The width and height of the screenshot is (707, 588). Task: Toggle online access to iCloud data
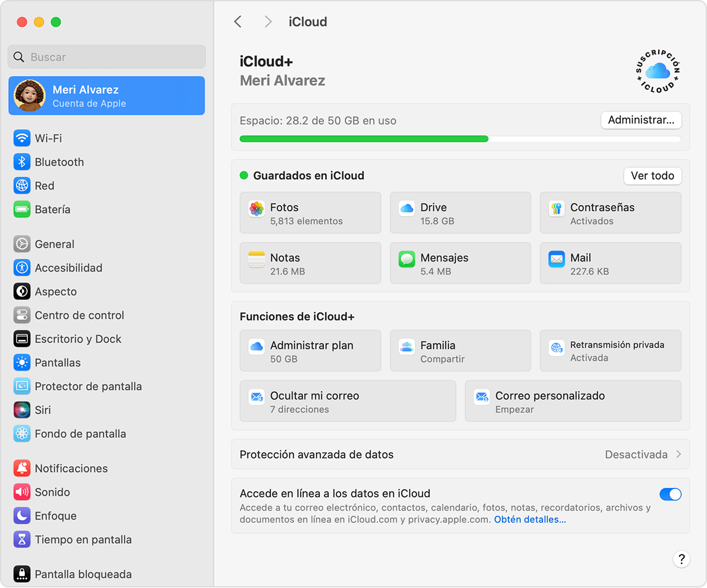tap(670, 494)
